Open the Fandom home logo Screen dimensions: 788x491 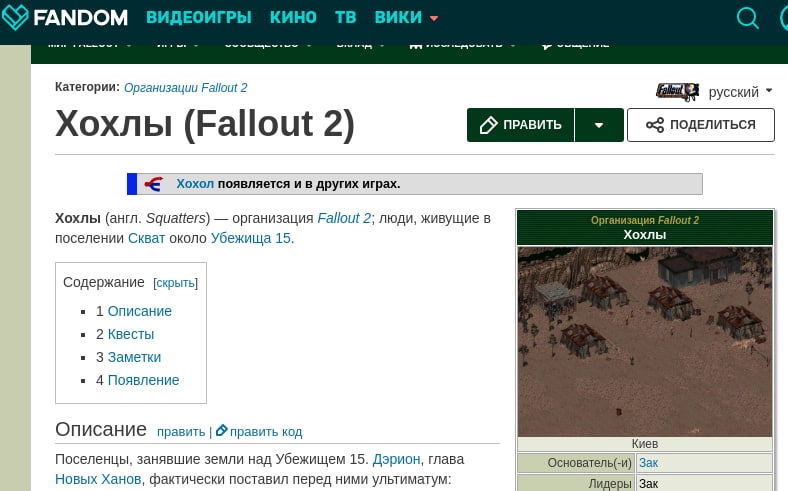pos(65,18)
